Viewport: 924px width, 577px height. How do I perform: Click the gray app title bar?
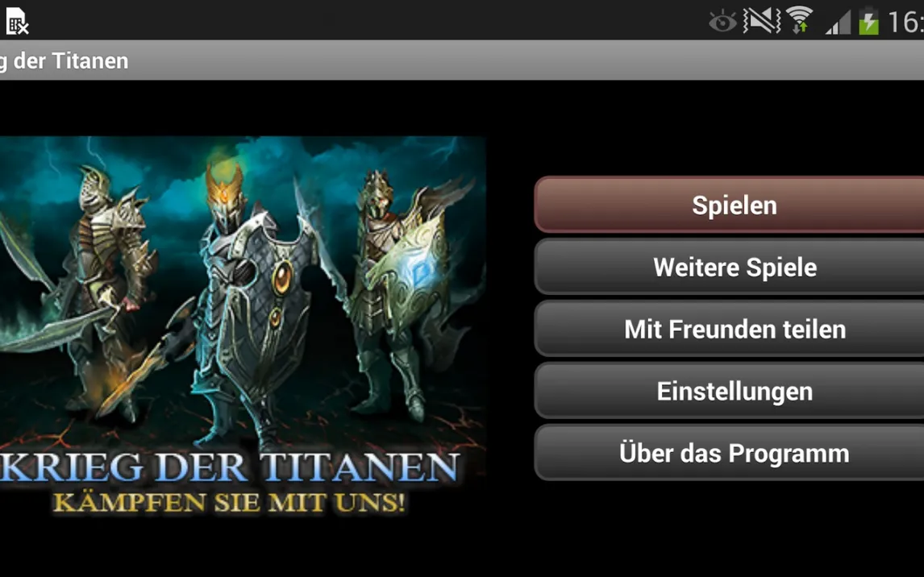point(462,60)
